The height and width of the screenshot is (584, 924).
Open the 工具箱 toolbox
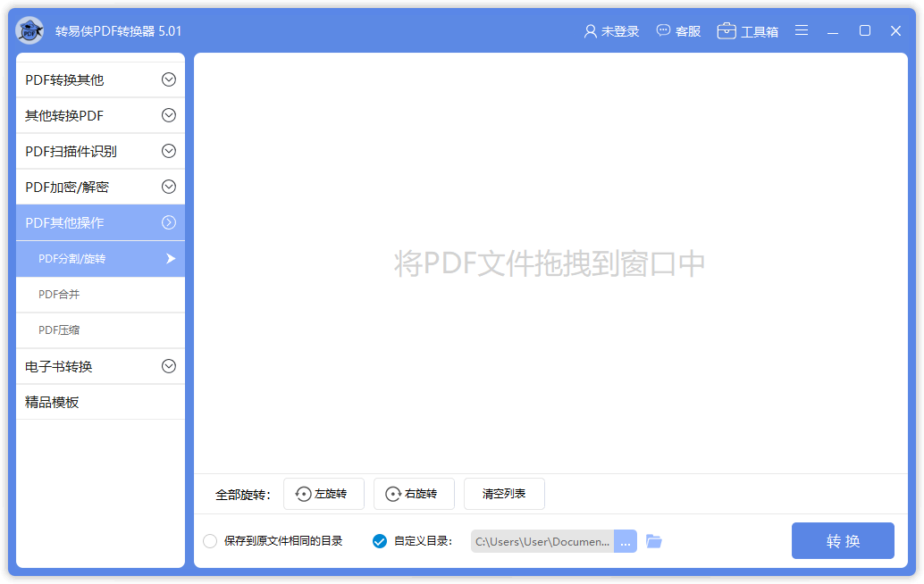(747, 31)
